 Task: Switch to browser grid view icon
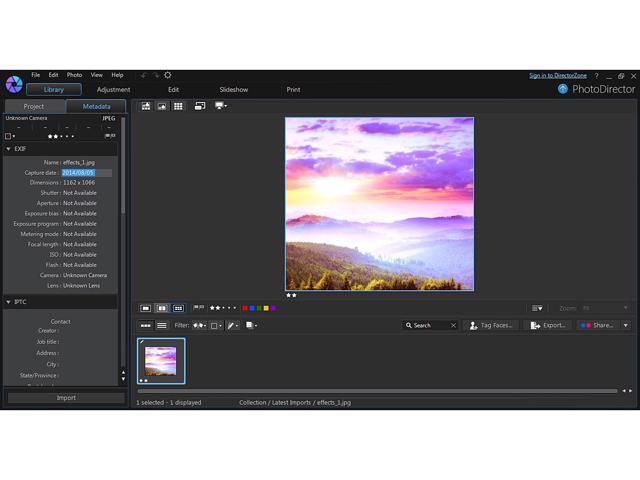click(178, 106)
